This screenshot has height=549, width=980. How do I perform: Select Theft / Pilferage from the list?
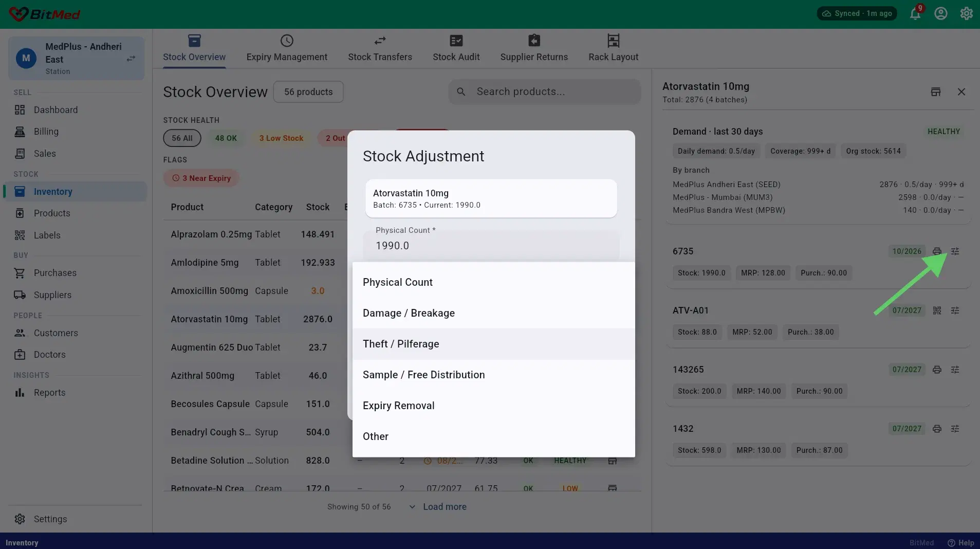coord(494,344)
